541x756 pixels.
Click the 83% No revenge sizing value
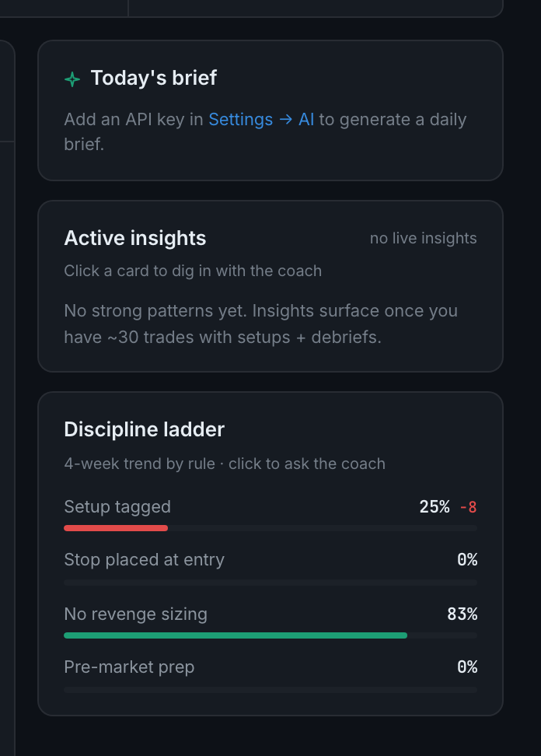coord(462,614)
